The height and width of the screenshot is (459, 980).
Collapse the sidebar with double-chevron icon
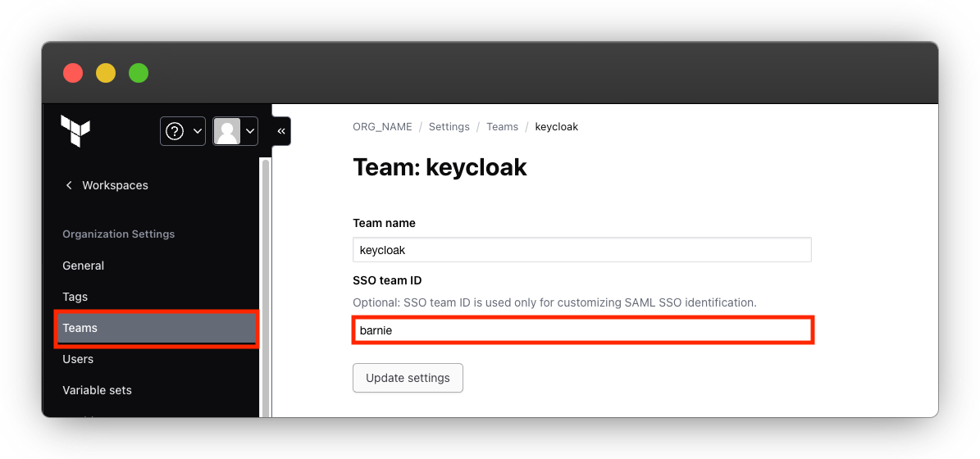point(281,131)
